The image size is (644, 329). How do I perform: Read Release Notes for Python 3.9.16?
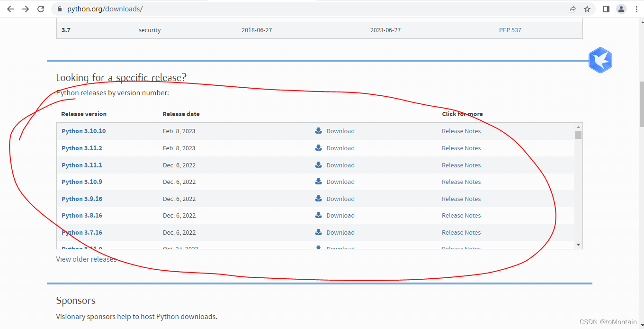[461, 199]
